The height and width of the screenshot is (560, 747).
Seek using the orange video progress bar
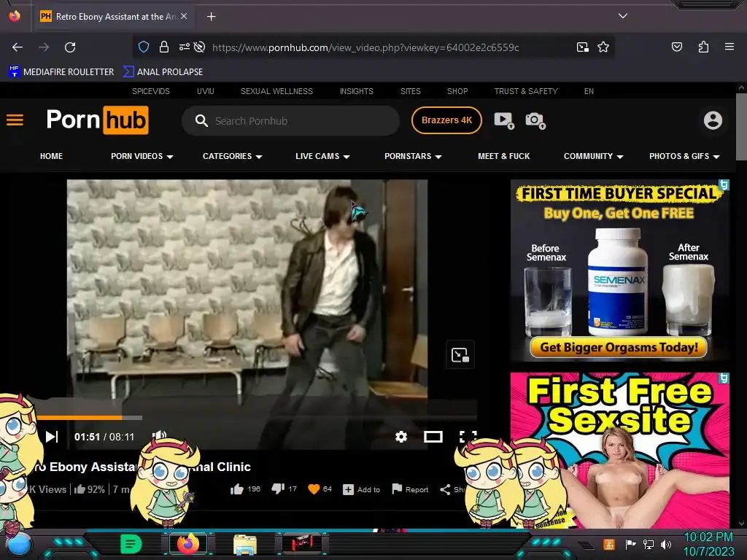79,418
